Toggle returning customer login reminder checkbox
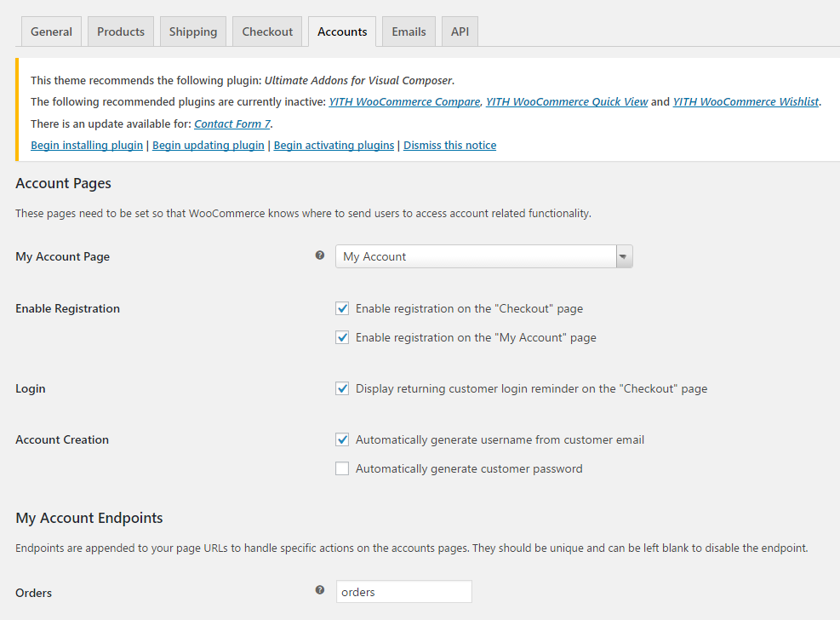Screen dimensions: 840x620 click(342, 388)
